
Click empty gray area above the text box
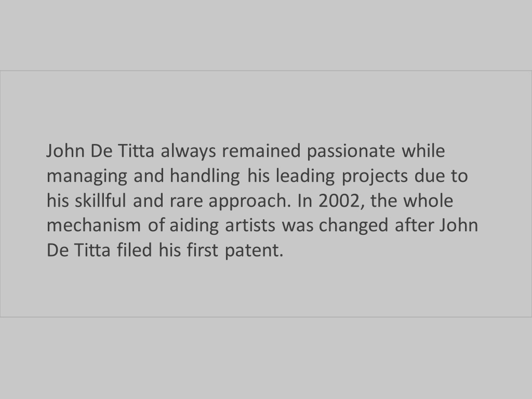click(x=266, y=34)
